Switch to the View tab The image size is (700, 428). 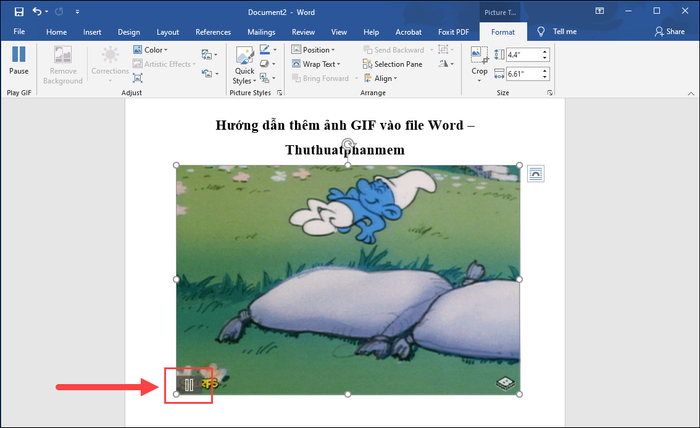[339, 32]
